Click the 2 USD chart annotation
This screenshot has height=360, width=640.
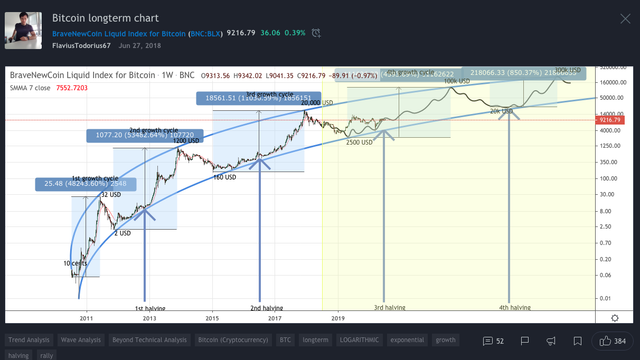122,233
